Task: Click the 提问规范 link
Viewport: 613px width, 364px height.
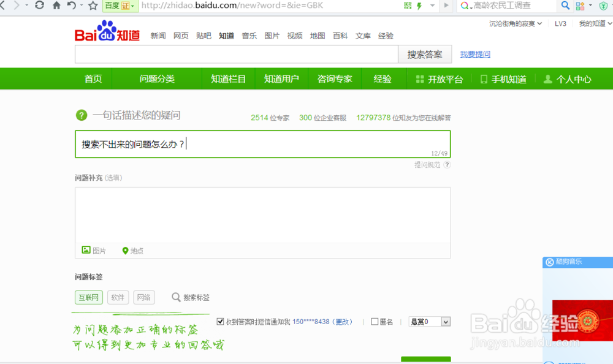Action: click(x=427, y=165)
